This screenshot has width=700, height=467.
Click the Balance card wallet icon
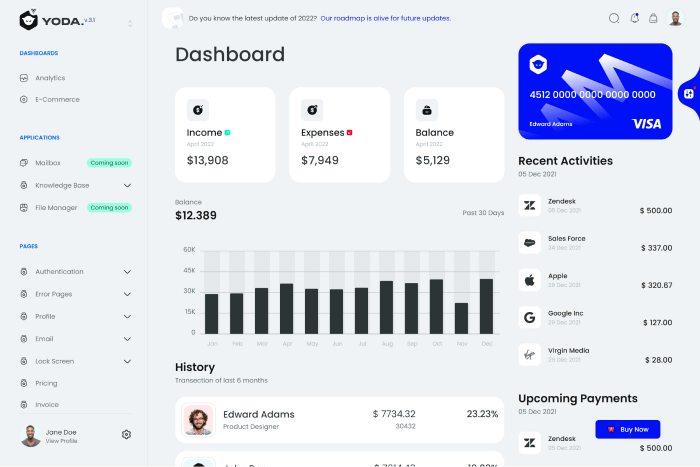point(427,110)
